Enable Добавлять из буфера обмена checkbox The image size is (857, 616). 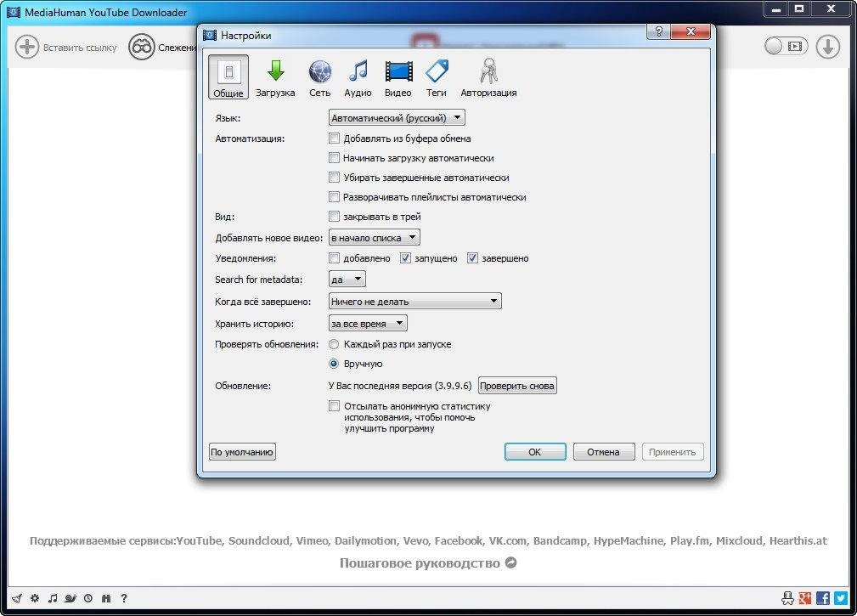[334, 138]
